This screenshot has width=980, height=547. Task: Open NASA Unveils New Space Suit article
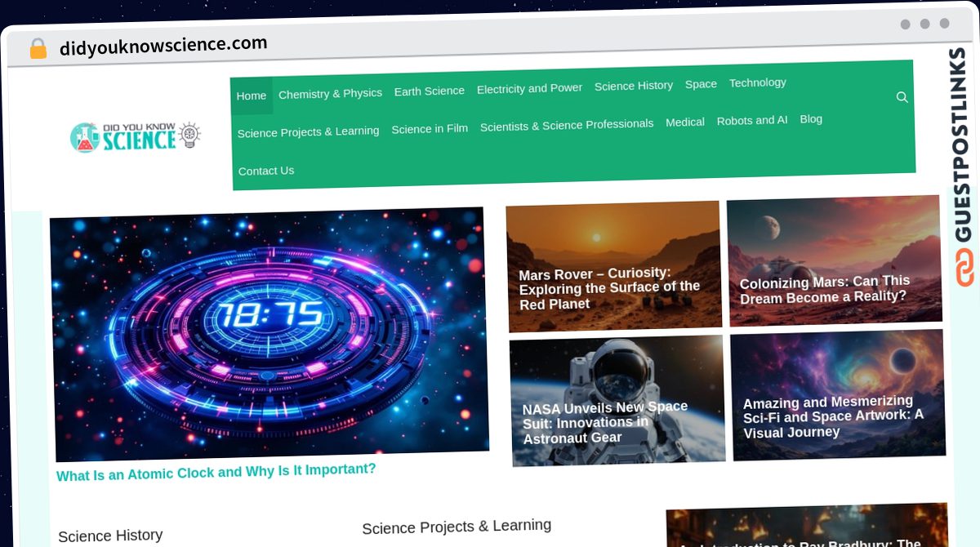(x=617, y=400)
